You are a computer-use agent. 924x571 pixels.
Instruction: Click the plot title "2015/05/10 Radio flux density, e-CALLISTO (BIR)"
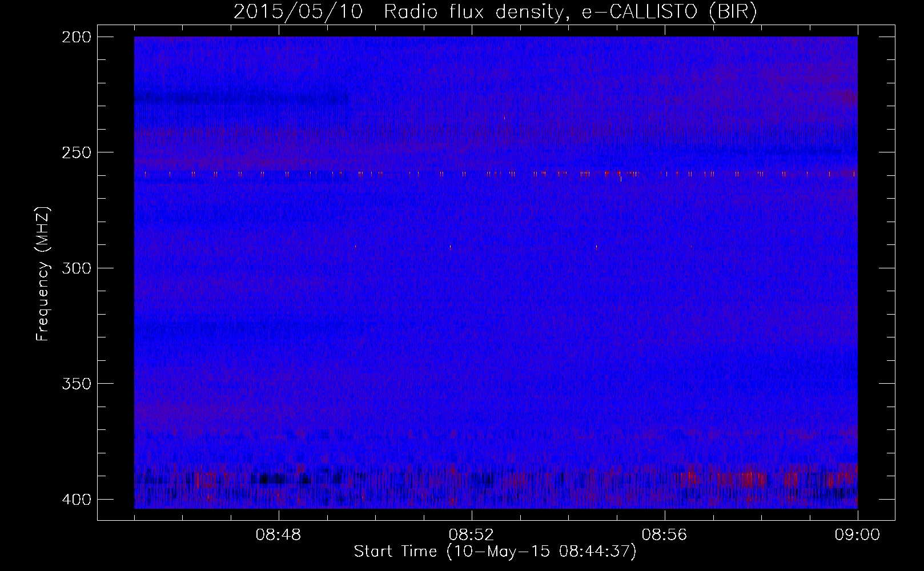pyautogui.click(x=495, y=12)
